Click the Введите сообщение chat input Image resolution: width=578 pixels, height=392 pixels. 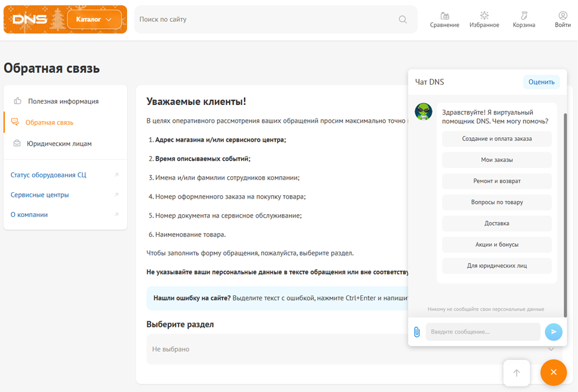tap(482, 332)
